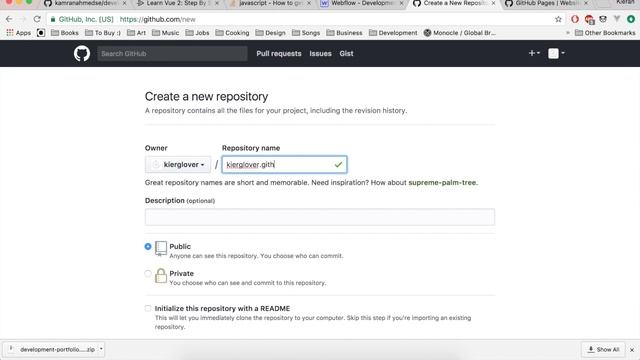Use suggested name supreme-palm-tree
Viewport: 640px width, 360px height.
coord(442,182)
